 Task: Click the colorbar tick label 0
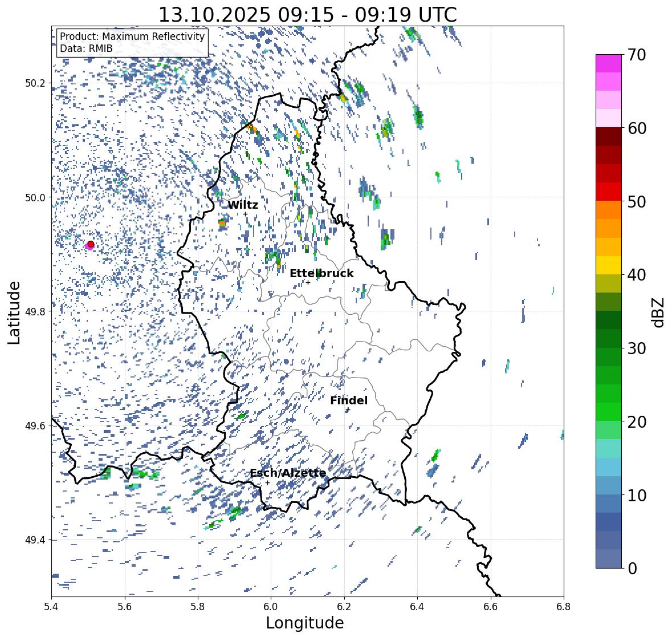pos(632,569)
